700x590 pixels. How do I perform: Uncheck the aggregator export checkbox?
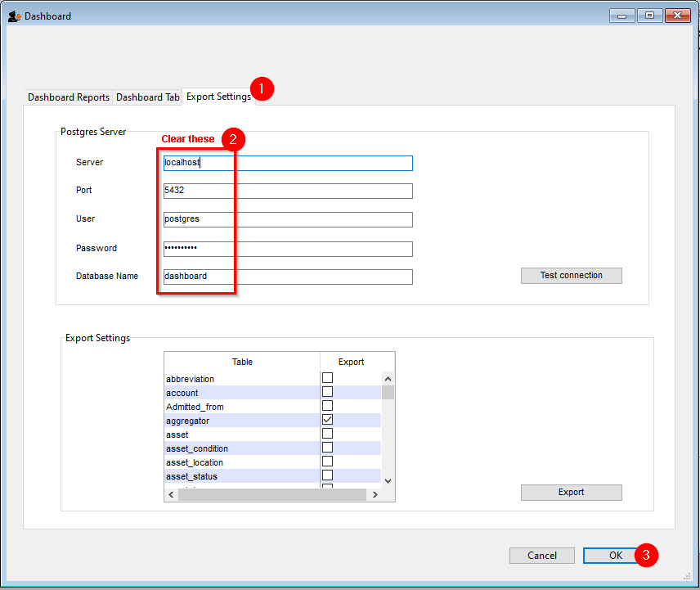[x=327, y=420]
